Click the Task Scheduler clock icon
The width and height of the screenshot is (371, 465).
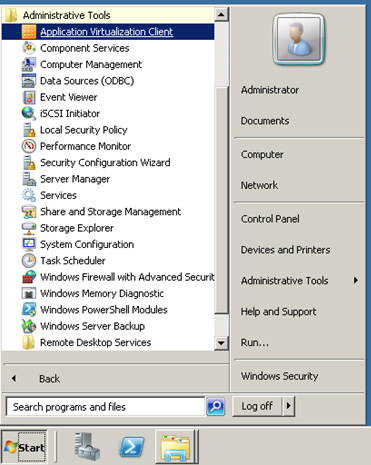[x=29, y=261]
